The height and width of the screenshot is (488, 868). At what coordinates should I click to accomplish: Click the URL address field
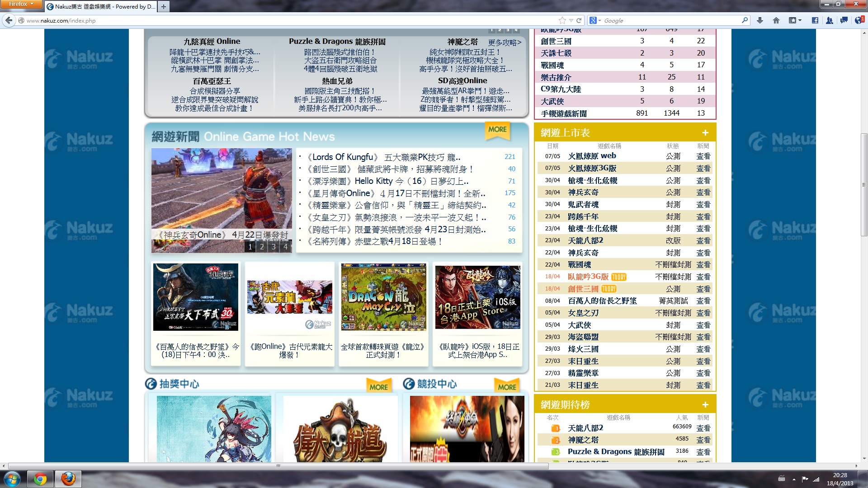tap(289, 20)
